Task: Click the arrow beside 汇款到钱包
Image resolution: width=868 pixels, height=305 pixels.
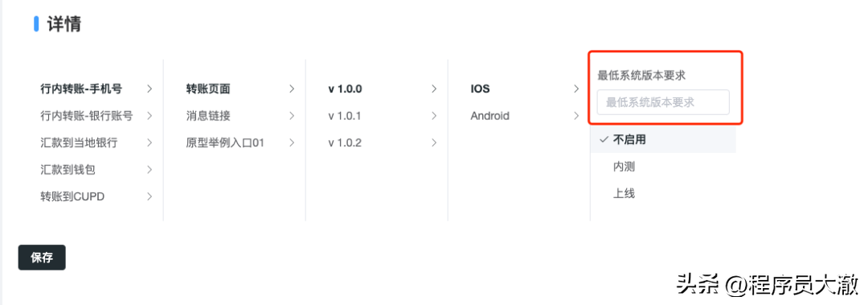Action: (149, 170)
